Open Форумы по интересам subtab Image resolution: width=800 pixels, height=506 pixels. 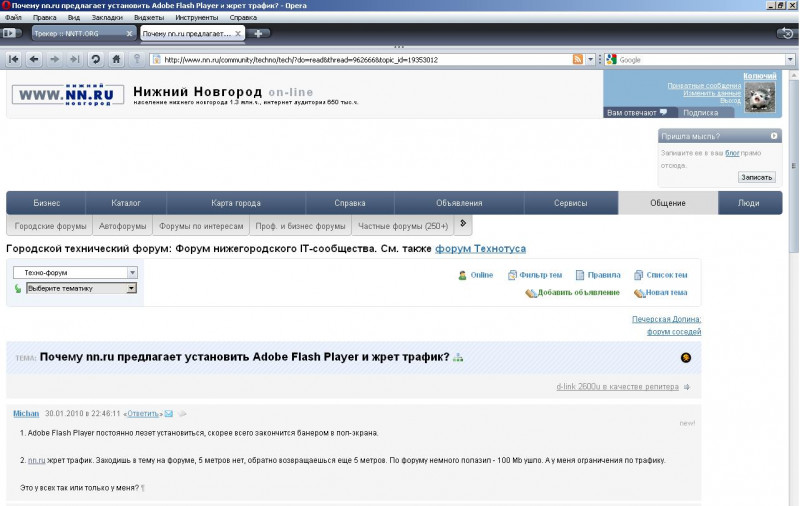(201, 226)
